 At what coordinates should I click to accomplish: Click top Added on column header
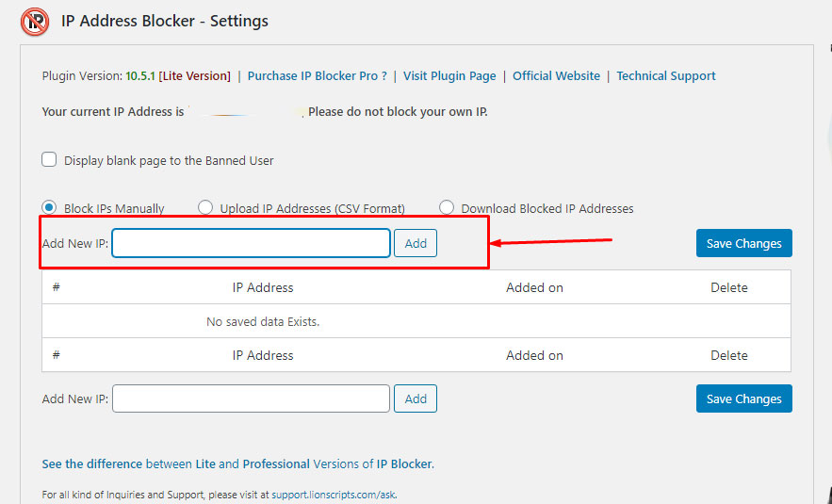click(534, 287)
